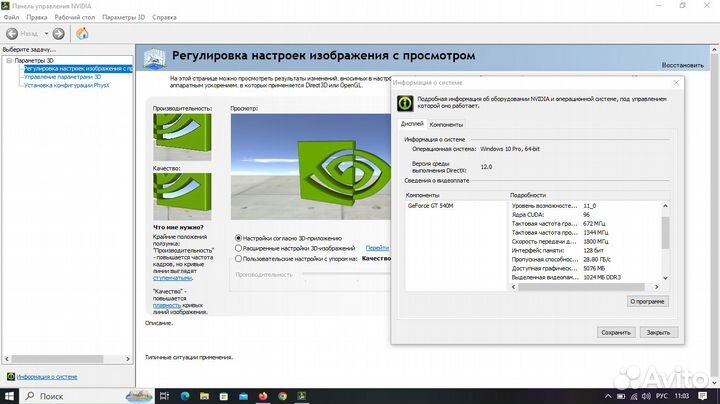Select GeForce GT 540M in components list
The width and height of the screenshot is (720, 404).
[x=430, y=206]
